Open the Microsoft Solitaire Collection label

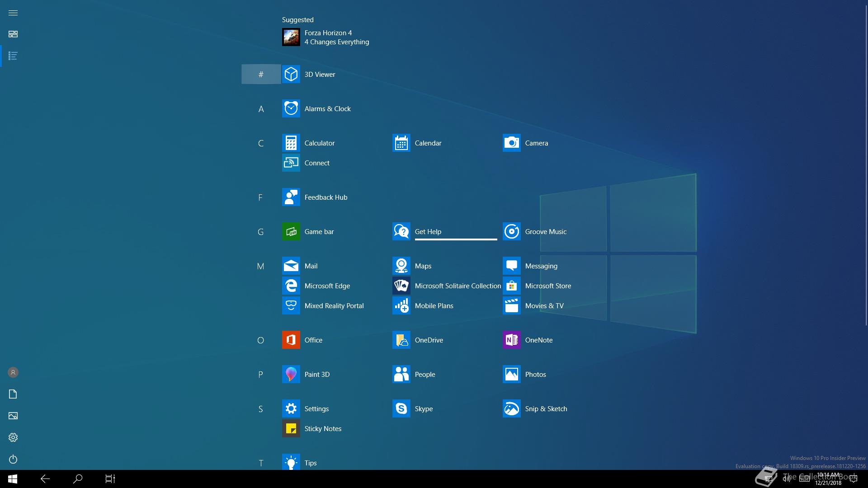coord(458,286)
